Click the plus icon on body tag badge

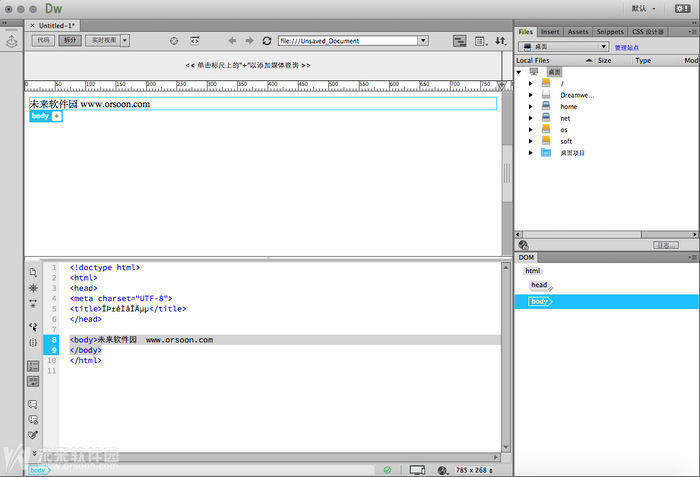point(57,116)
